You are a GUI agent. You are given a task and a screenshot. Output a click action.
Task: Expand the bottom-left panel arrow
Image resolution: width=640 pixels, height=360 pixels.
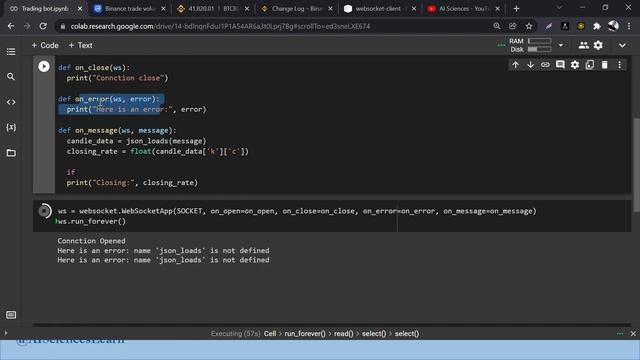click(6, 333)
